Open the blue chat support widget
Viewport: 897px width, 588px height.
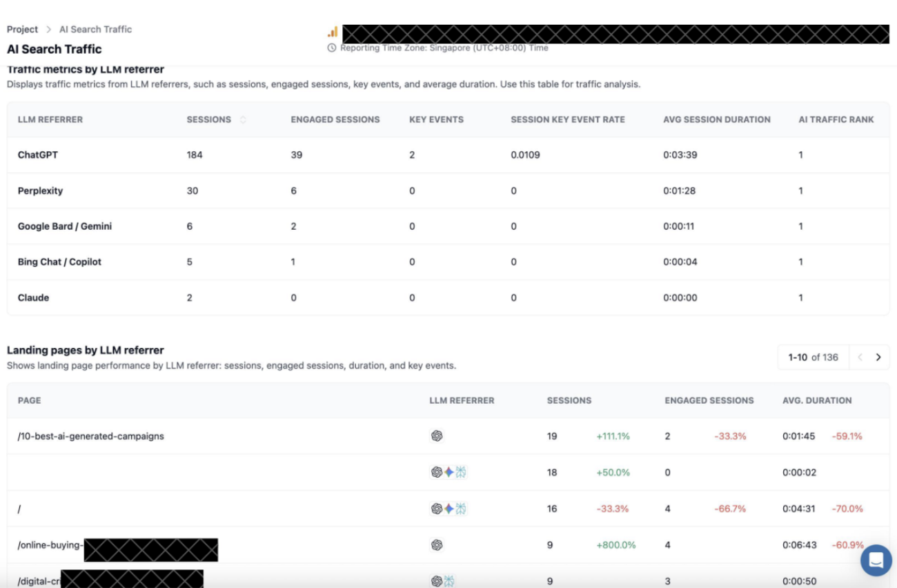coord(876,560)
